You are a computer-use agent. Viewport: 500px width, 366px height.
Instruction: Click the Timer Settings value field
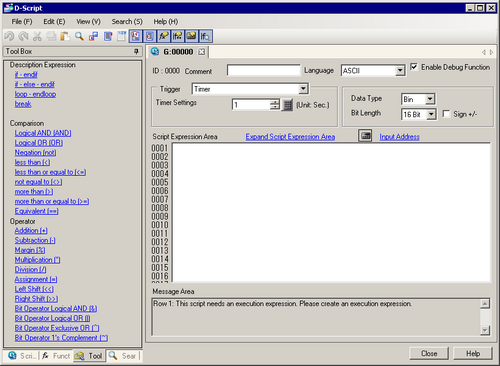[x=252, y=105]
